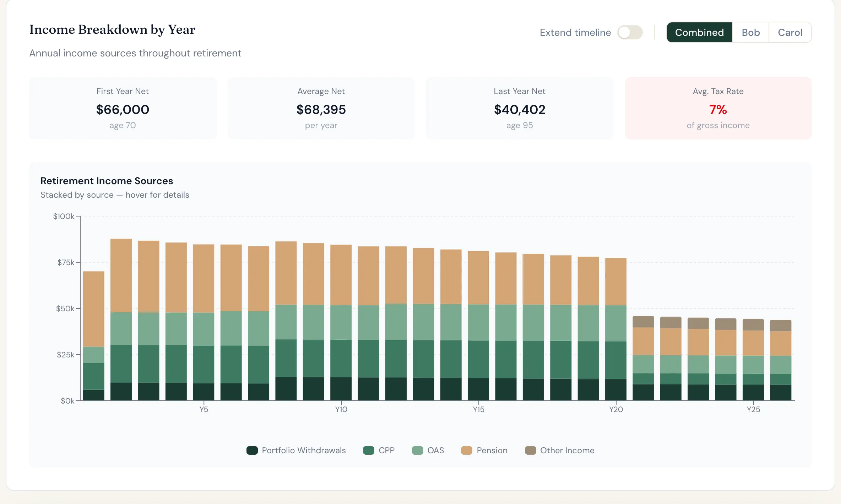Image resolution: width=841 pixels, height=504 pixels.
Task: Click the $100k axis label
Action: coord(64,216)
